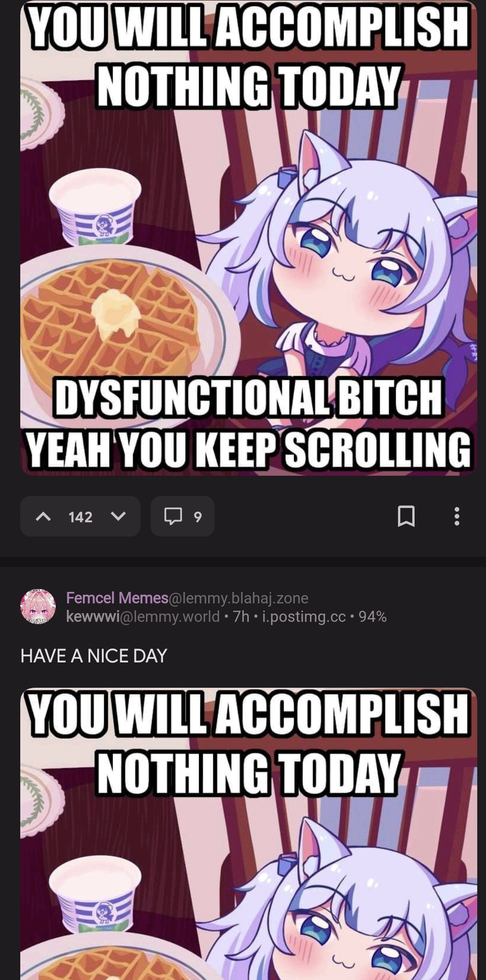
Task: Open the Femcel Memes community avatar
Action: click(x=38, y=607)
